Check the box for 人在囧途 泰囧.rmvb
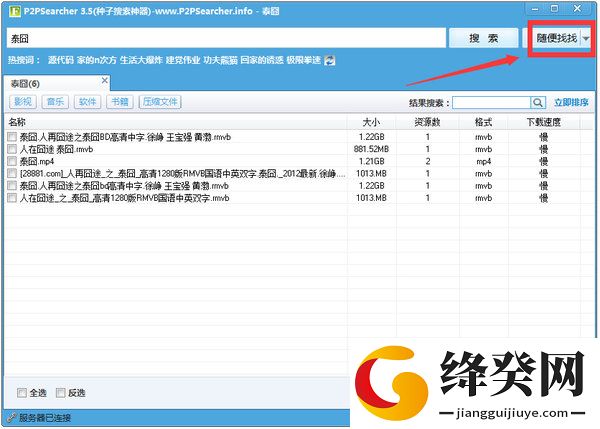This screenshot has width=600, height=429. click(12, 149)
